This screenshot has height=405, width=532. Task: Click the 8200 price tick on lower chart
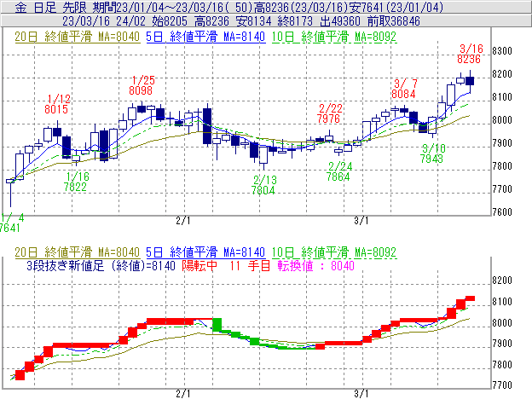502,281
